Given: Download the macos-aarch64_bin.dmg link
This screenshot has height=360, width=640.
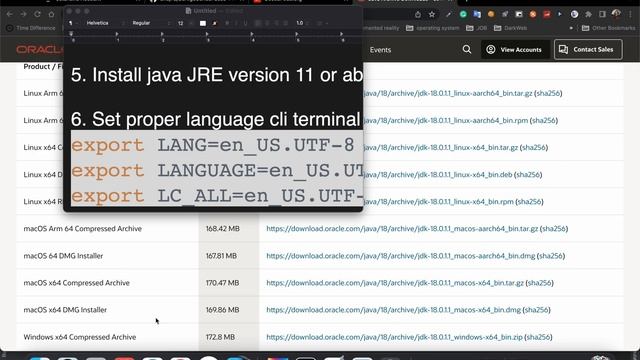Looking at the screenshot, I should pos(400,256).
